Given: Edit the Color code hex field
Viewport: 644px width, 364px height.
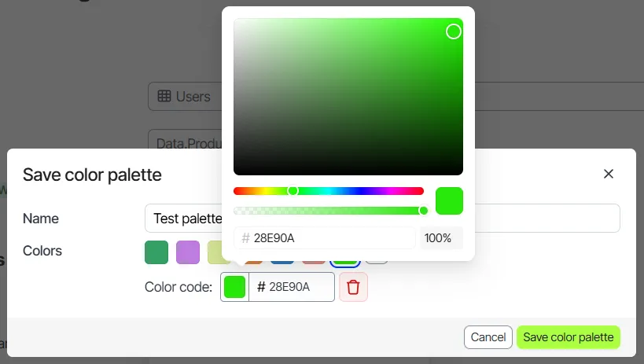Looking at the screenshot, I should 292,287.
